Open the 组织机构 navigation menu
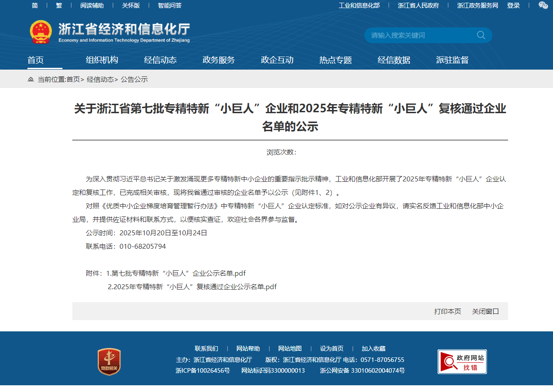This screenshot has height=392, width=553. click(102, 60)
